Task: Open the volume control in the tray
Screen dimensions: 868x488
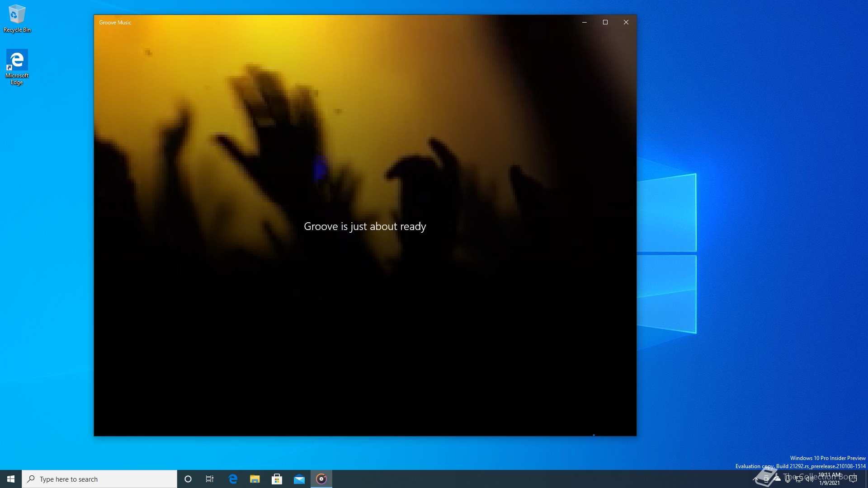Action: coord(810,479)
